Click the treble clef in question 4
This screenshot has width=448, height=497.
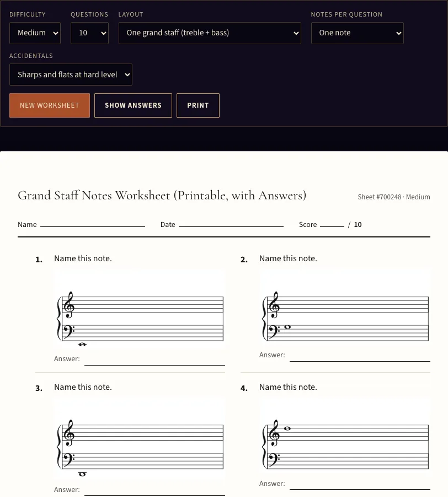click(x=274, y=432)
